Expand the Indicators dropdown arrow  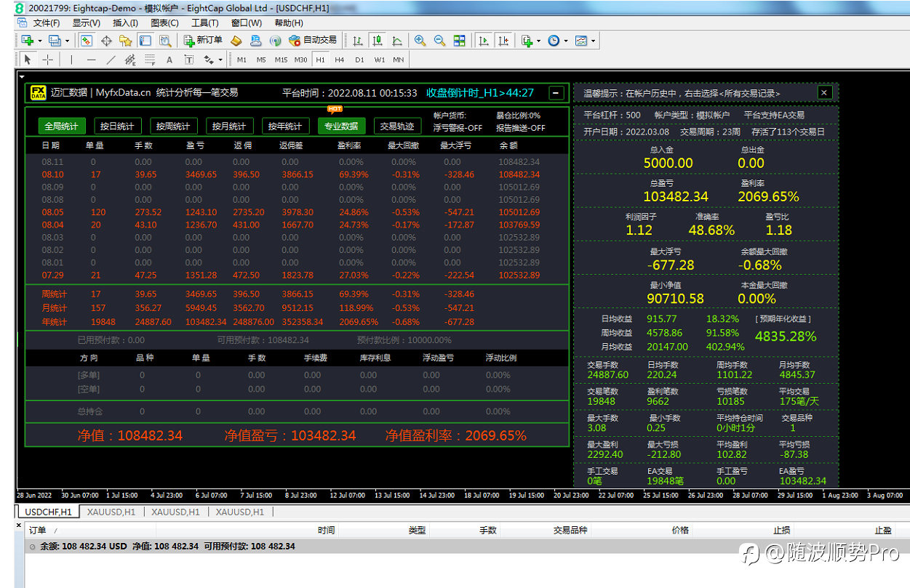[539, 41]
